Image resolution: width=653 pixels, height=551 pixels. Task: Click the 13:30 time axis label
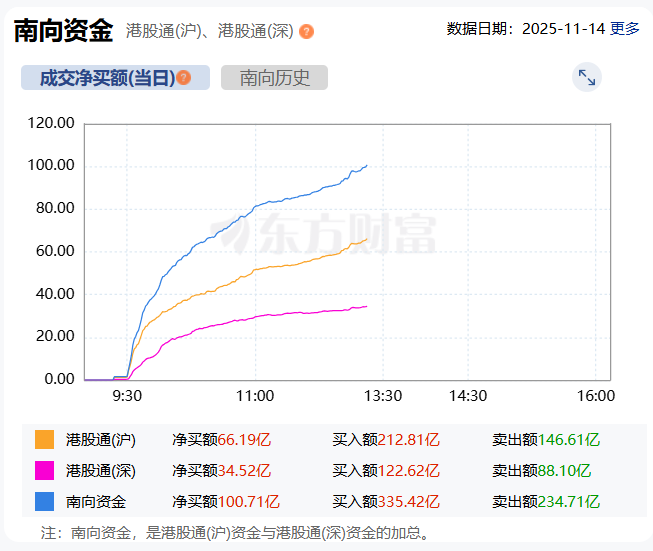[383, 396]
